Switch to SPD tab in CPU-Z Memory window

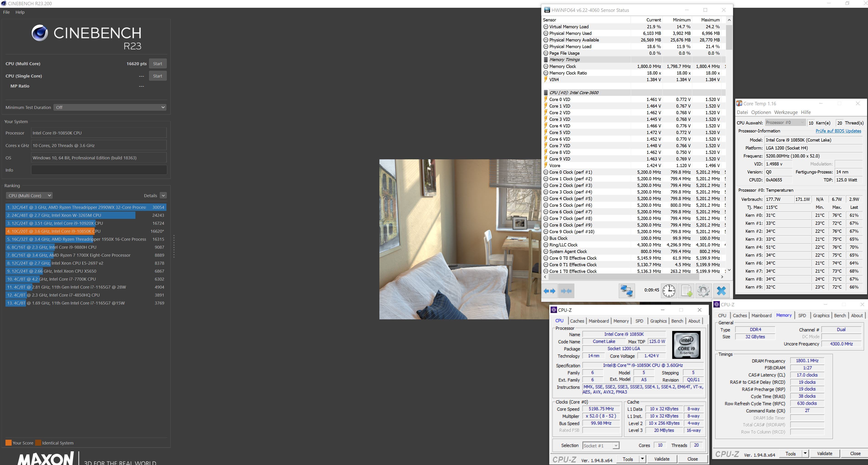point(802,315)
